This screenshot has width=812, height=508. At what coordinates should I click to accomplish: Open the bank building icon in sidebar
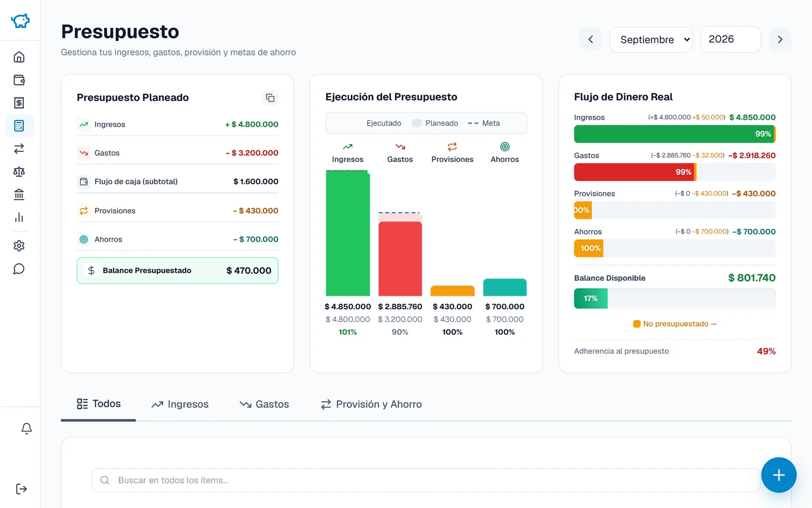(19, 195)
